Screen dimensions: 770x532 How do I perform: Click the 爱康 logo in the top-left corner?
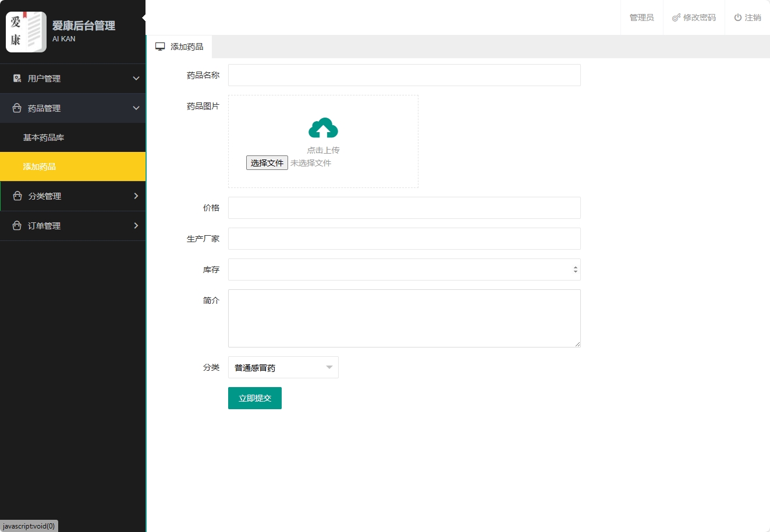[x=26, y=31]
